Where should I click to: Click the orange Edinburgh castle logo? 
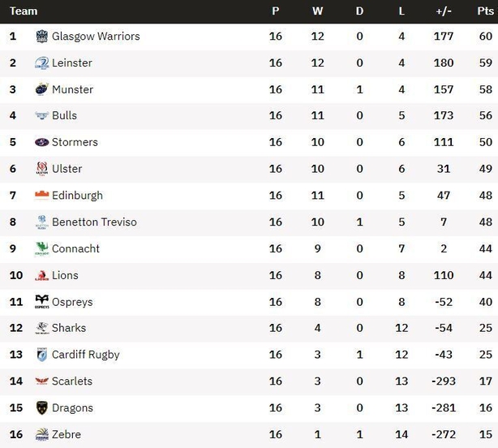pyautogui.click(x=41, y=195)
